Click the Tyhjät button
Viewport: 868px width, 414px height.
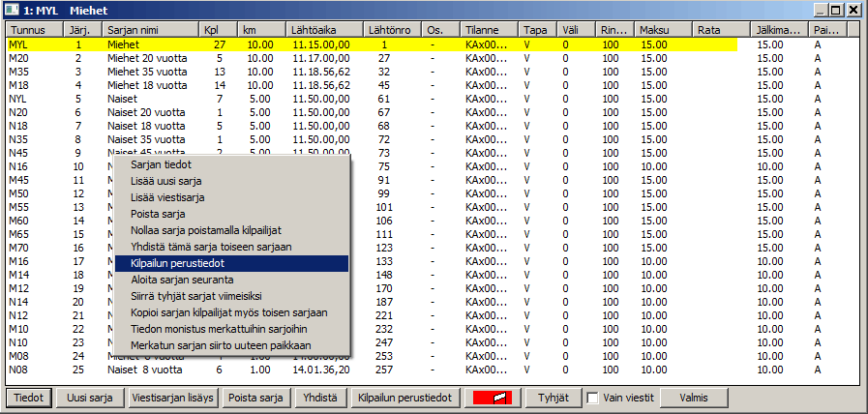[553, 399]
